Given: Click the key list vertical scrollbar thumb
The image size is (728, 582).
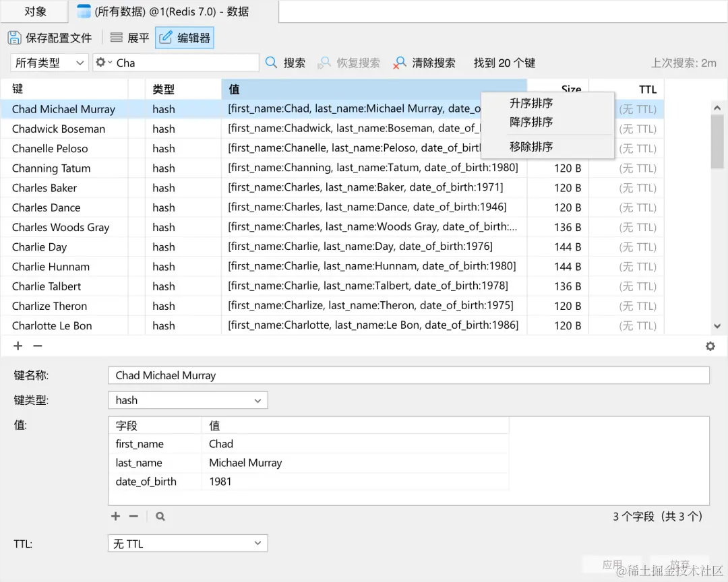Looking at the screenshot, I should [x=717, y=141].
